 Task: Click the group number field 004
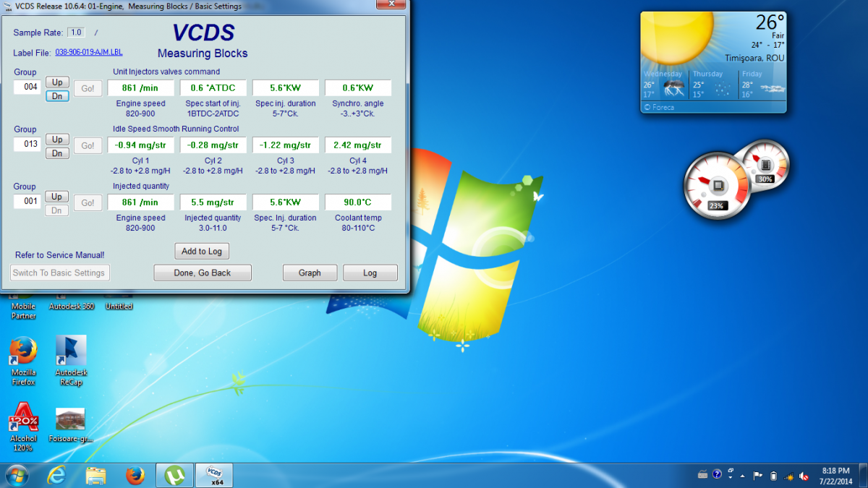(27, 87)
